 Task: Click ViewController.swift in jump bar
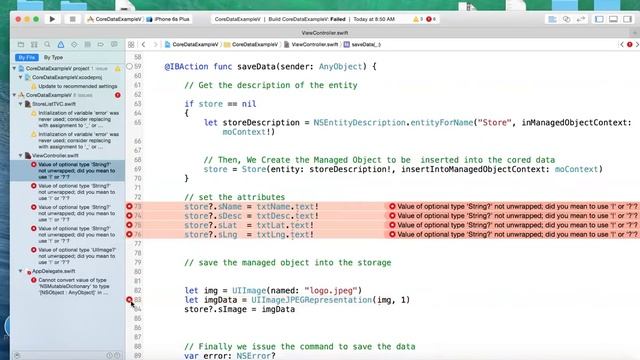(x=311, y=44)
